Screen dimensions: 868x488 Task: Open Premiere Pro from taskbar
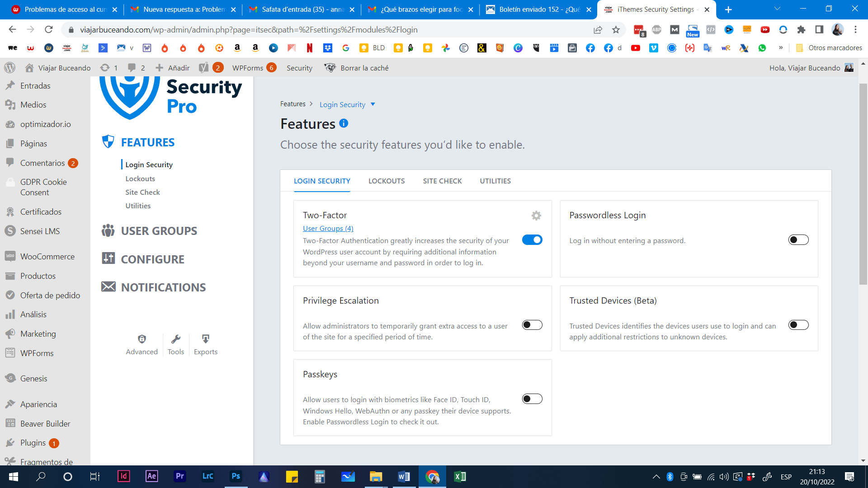click(179, 476)
